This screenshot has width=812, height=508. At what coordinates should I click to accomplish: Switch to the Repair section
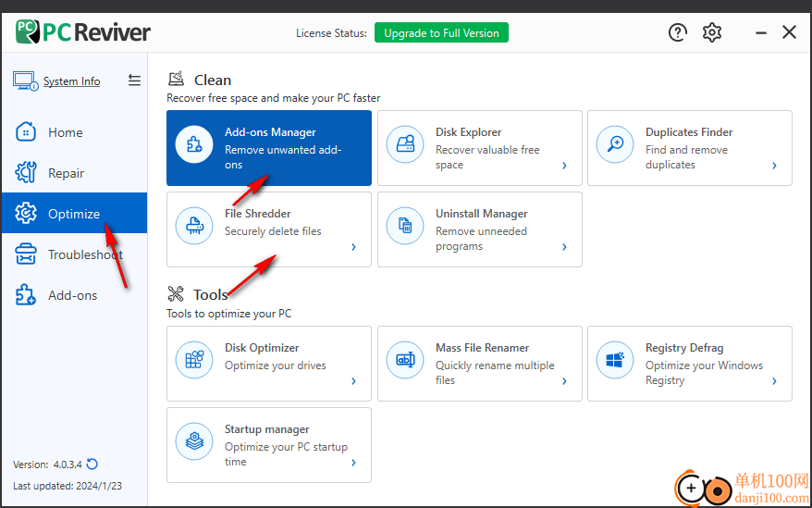click(74, 173)
